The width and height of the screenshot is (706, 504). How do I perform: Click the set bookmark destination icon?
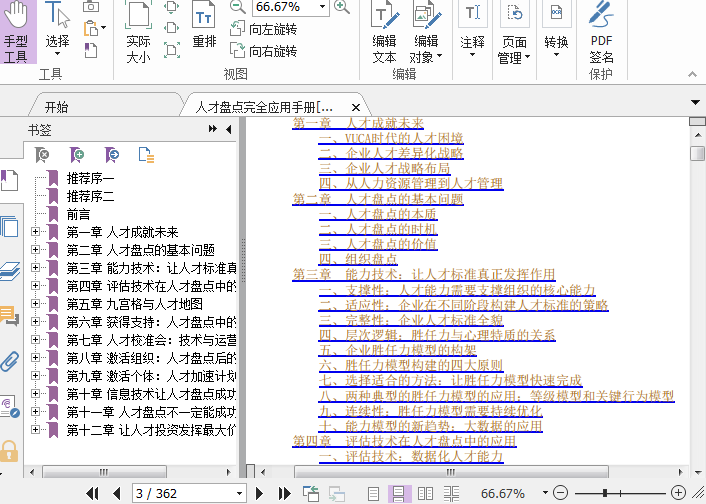(112, 155)
